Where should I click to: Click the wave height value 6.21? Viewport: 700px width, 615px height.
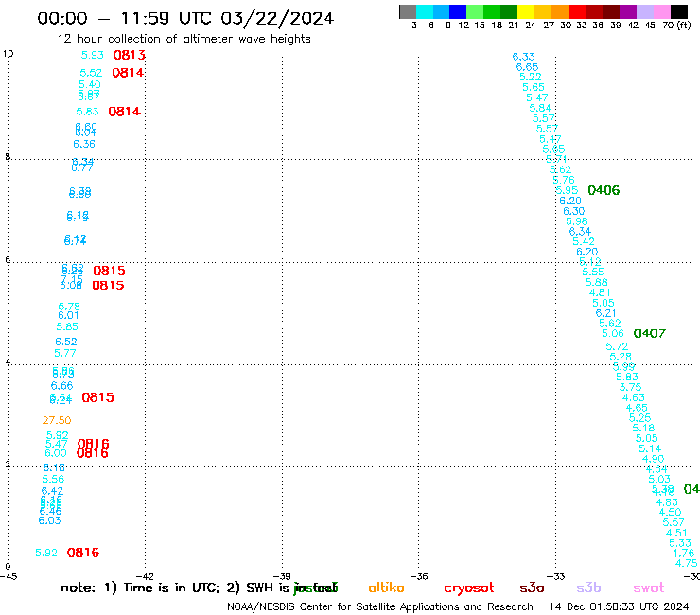point(605,313)
